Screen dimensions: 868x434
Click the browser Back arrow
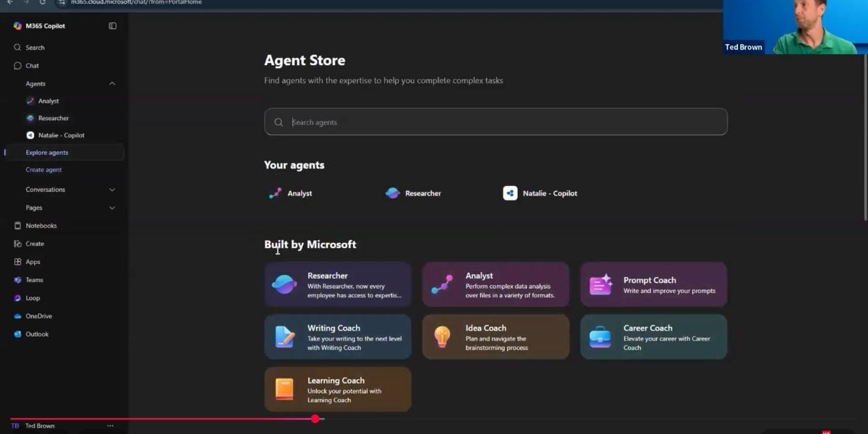point(9,2)
